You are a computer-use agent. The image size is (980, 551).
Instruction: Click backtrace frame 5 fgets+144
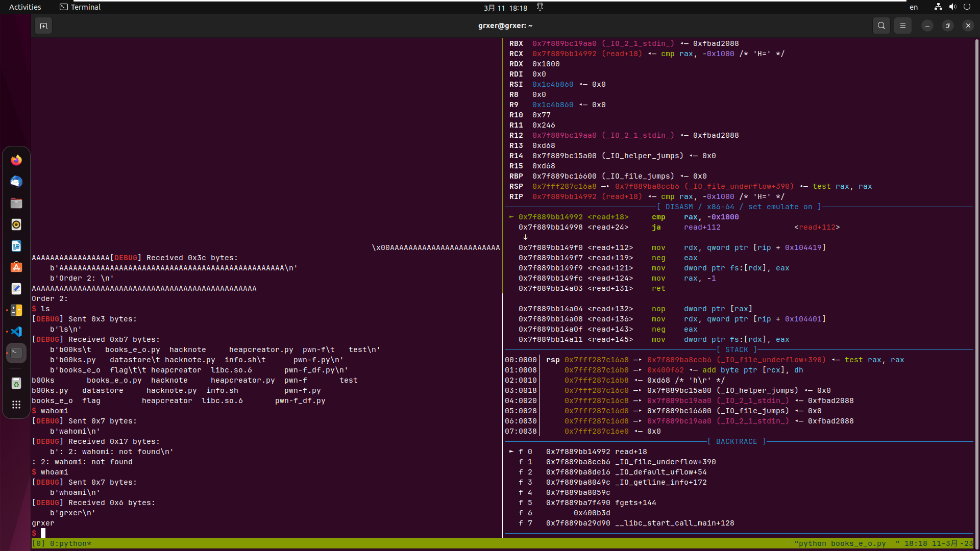click(x=587, y=503)
